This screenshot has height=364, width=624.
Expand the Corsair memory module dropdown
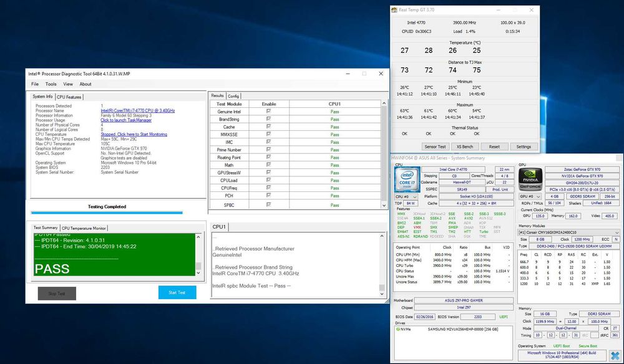pyautogui.click(x=568, y=232)
